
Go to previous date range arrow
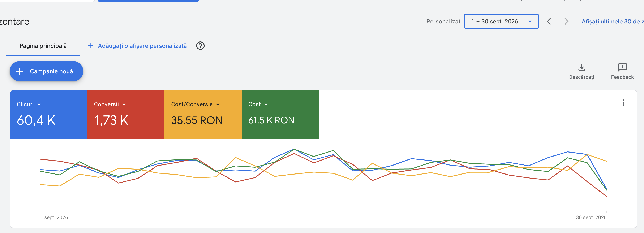coord(549,21)
